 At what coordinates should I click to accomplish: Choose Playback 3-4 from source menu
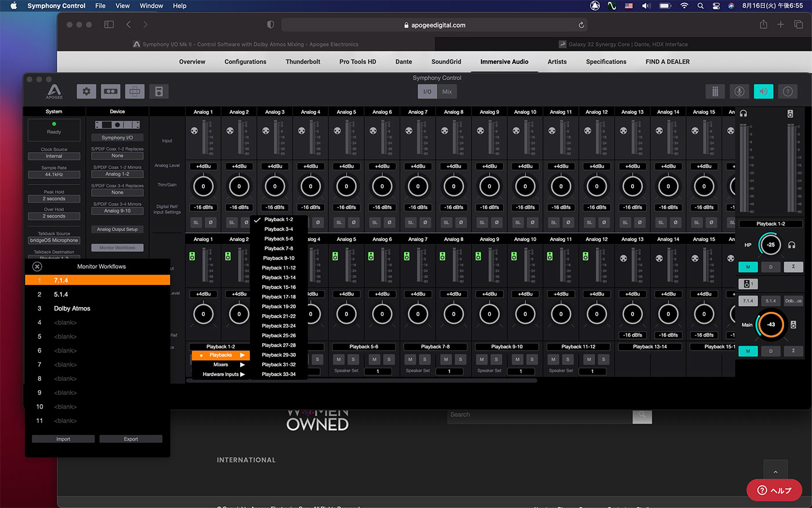278,229
